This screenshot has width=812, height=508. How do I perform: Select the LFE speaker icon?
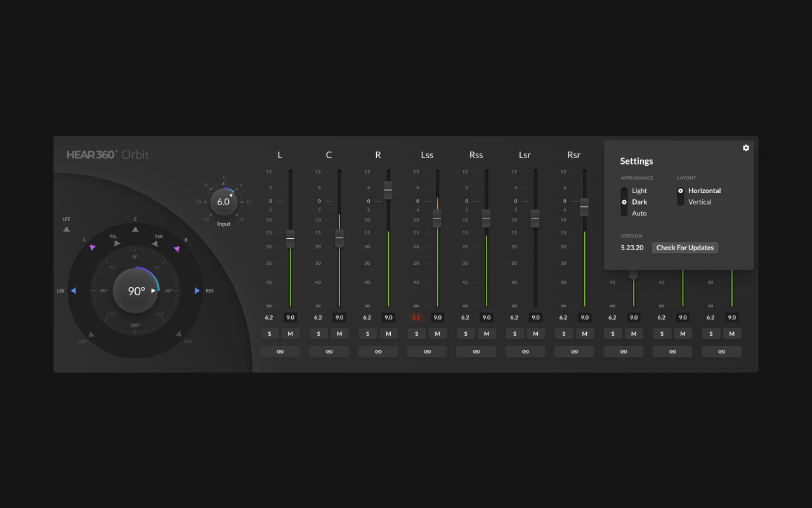click(66, 229)
